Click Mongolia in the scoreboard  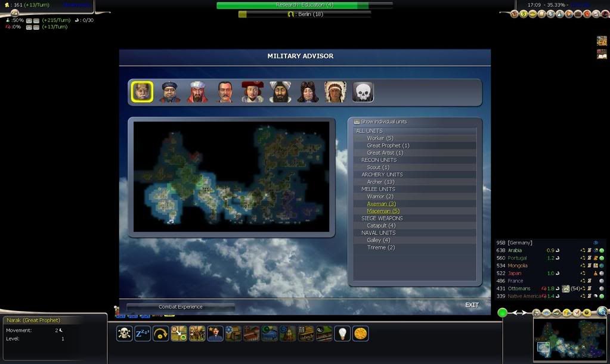(x=518, y=266)
